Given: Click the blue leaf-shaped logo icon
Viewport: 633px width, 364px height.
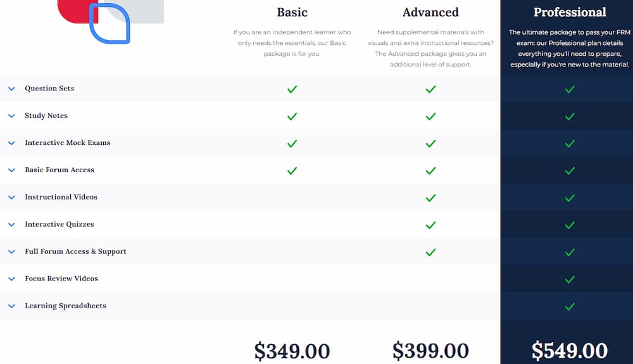Looking at the screenshot, I should click(x=110, y=24).
